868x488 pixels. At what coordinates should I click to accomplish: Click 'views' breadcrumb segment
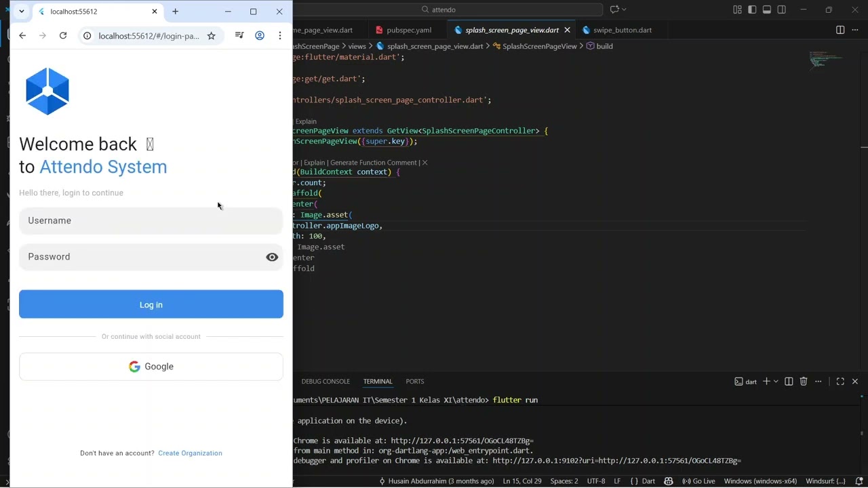pyautogui.click(x=357, y=46)
